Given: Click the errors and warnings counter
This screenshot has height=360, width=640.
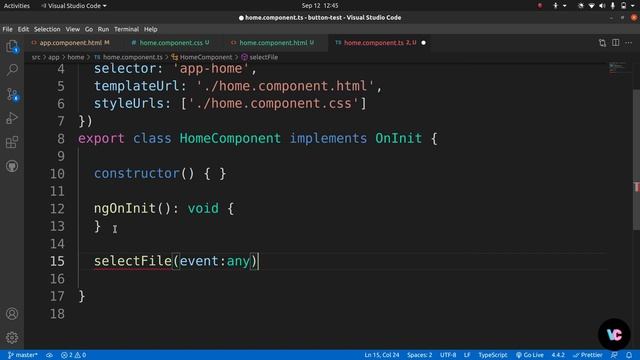Looking at the screenshot, I should [x=73, y=355].
